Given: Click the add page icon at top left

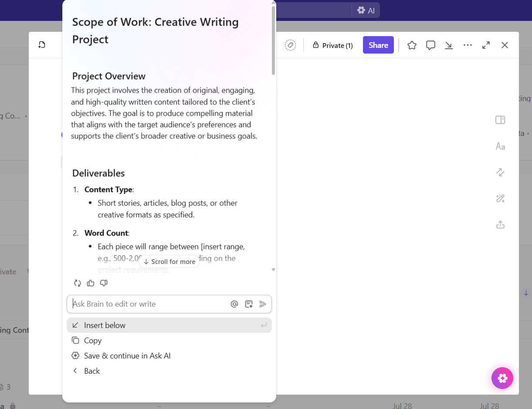Looking at the screenshot, I should pos(42,45).
